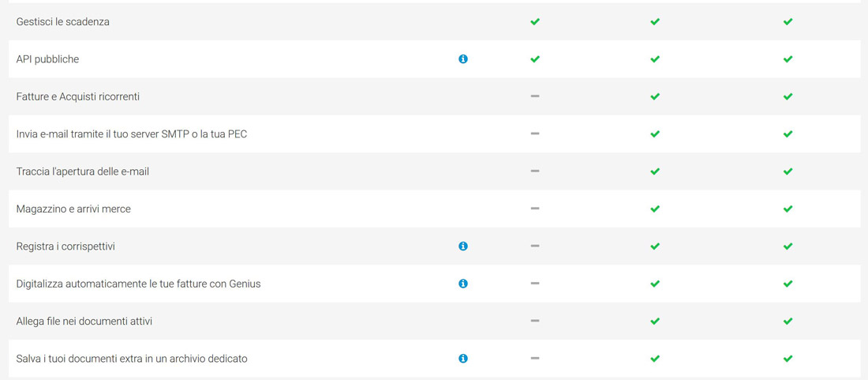Click the dash in Allega file nei documenti row
The image size is (868, 380).
pyautogui.click(x=535, y=321)
